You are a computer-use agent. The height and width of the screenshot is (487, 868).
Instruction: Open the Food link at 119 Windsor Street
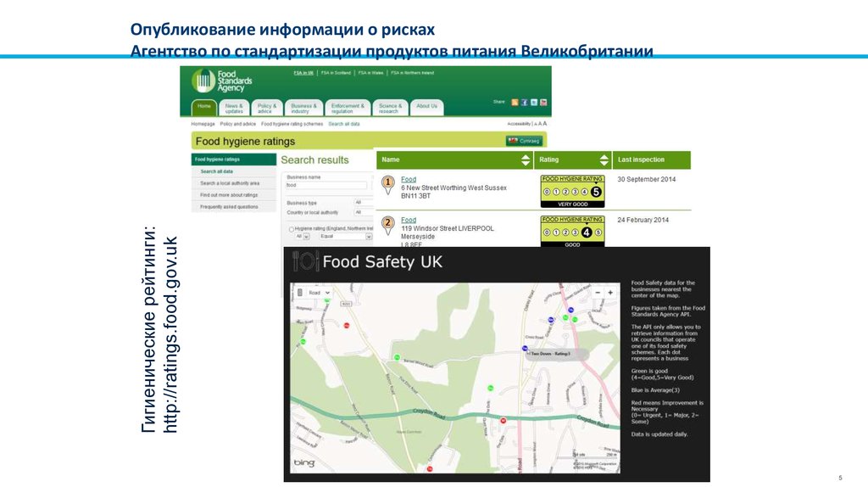[x=409, y=220]
